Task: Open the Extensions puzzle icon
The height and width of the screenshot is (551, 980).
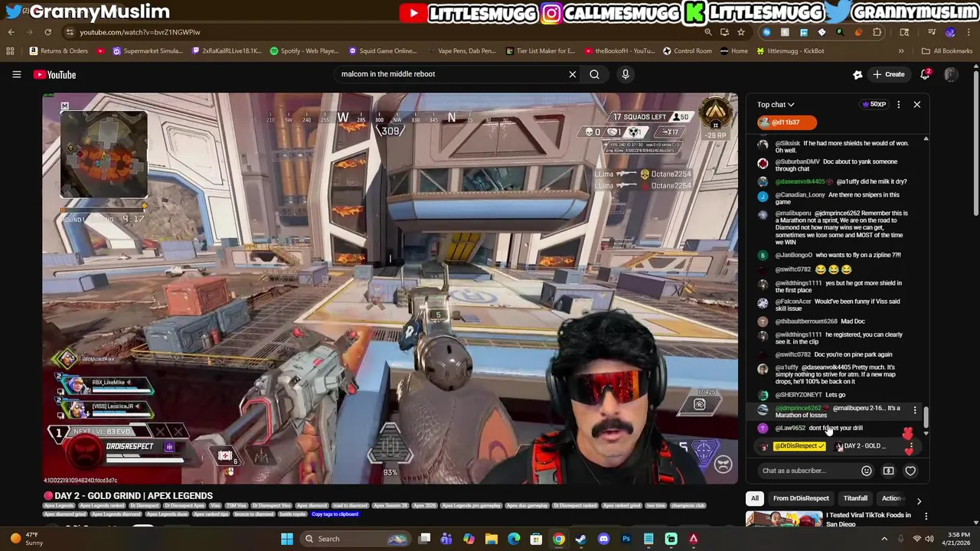Action: point(877,32)
